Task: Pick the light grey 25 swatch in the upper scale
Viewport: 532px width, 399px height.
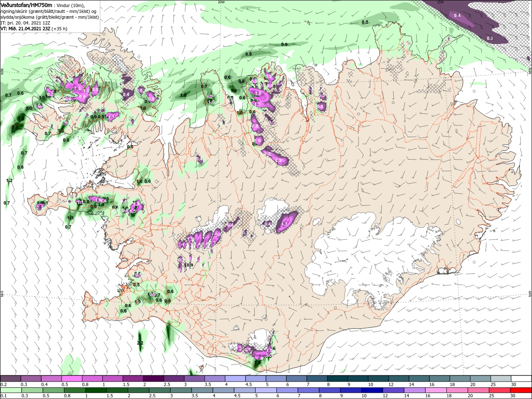Action: pyautogui.click(x=501, y=379)
